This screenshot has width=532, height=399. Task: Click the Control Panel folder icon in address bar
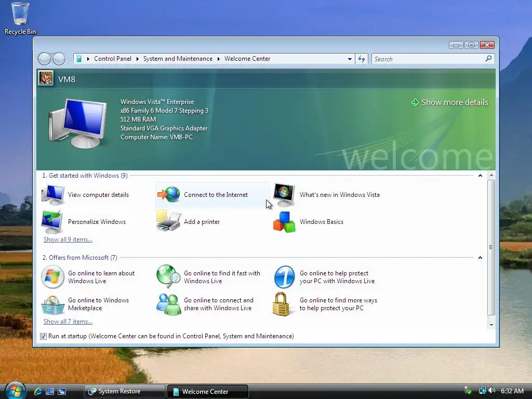click(x=79, y=59)
